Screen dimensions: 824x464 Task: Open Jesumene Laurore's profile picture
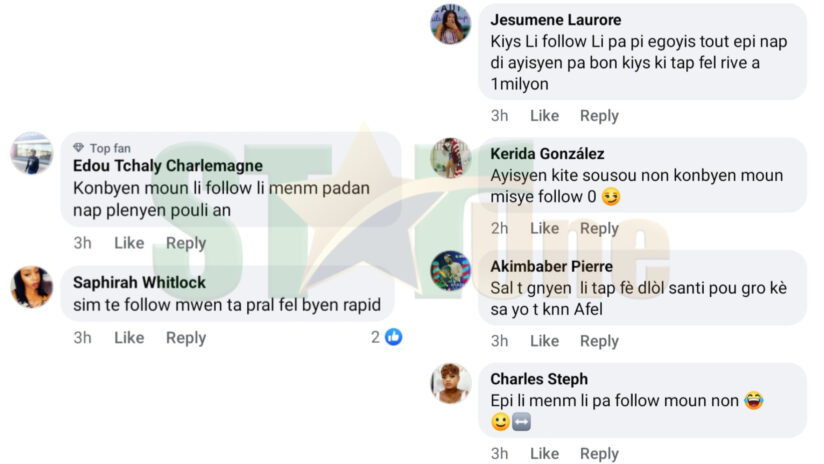pos(450,24)
